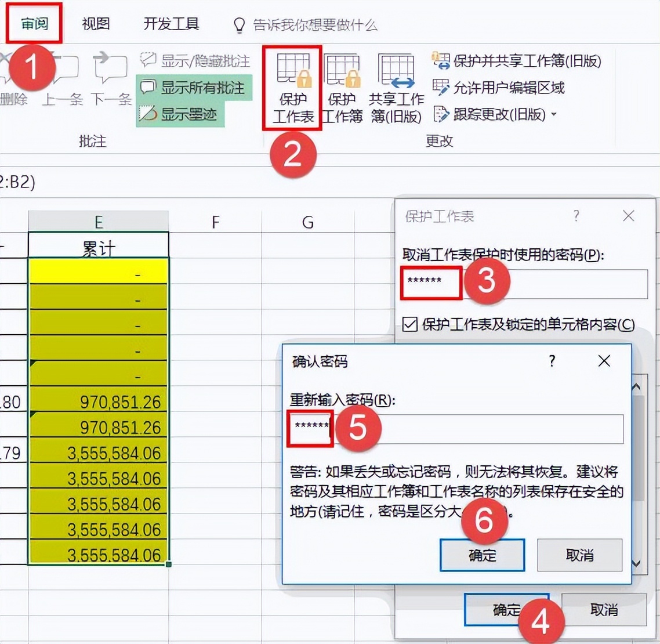Switch to the 开发工具 ribbon tab

coord(171,24)
